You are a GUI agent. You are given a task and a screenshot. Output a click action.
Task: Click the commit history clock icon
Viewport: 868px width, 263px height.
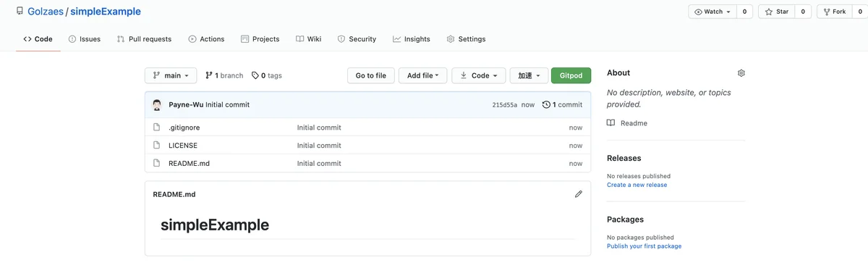[546, 104]
